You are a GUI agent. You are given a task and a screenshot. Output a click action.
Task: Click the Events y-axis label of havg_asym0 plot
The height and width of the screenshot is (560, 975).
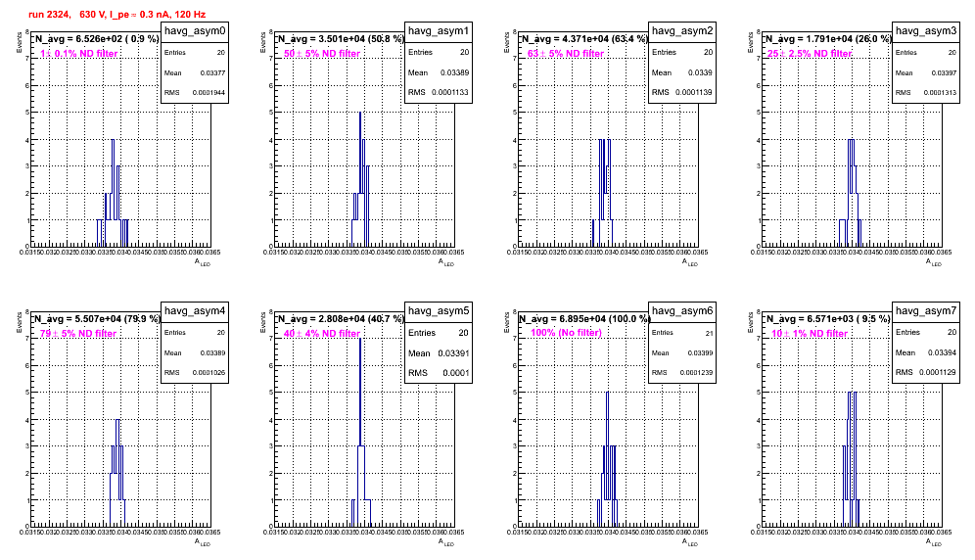tap(20, 42)
